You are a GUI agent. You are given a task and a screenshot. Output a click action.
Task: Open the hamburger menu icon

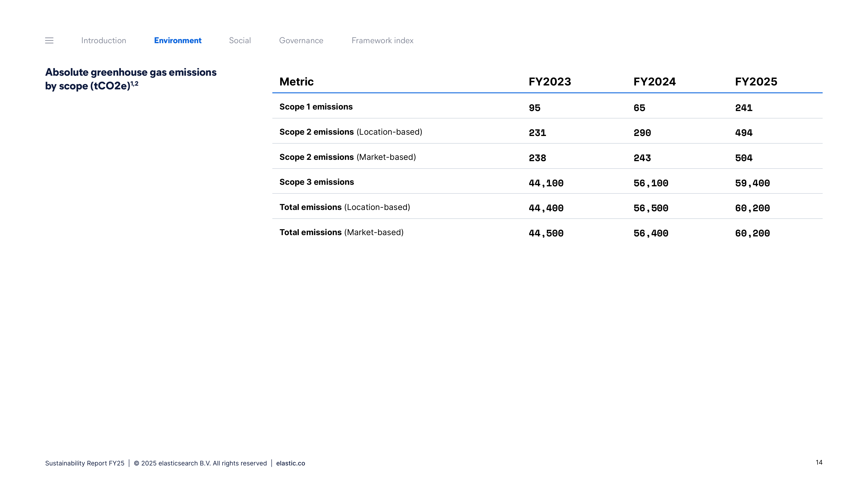[49, 40]
